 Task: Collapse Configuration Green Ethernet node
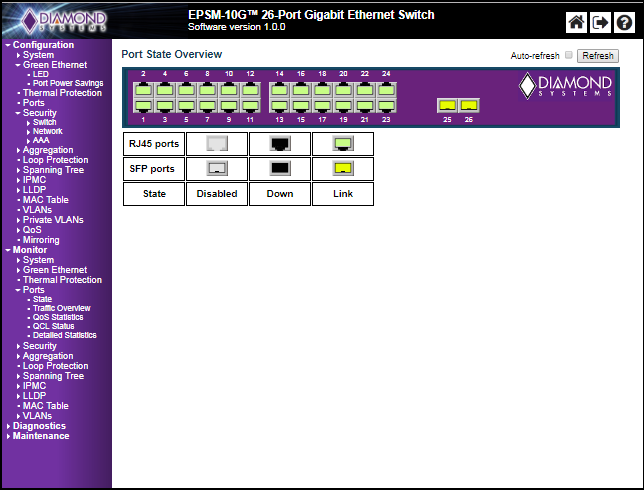(18, 65)
